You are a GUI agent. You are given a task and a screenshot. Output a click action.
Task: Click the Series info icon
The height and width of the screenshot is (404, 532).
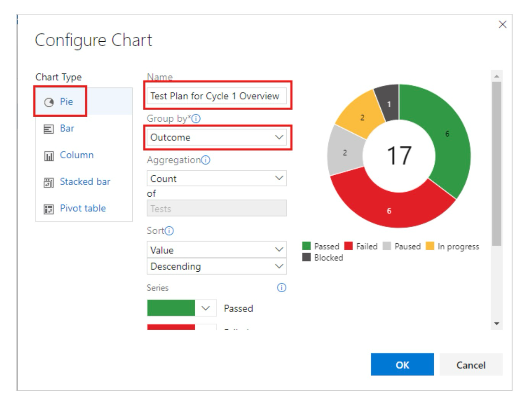click(x=281, y=288)
